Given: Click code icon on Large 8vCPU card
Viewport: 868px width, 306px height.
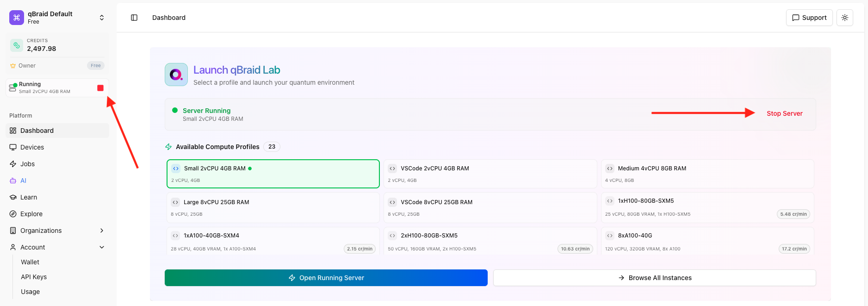Looking at the screenshot, I should click(175, 202).
